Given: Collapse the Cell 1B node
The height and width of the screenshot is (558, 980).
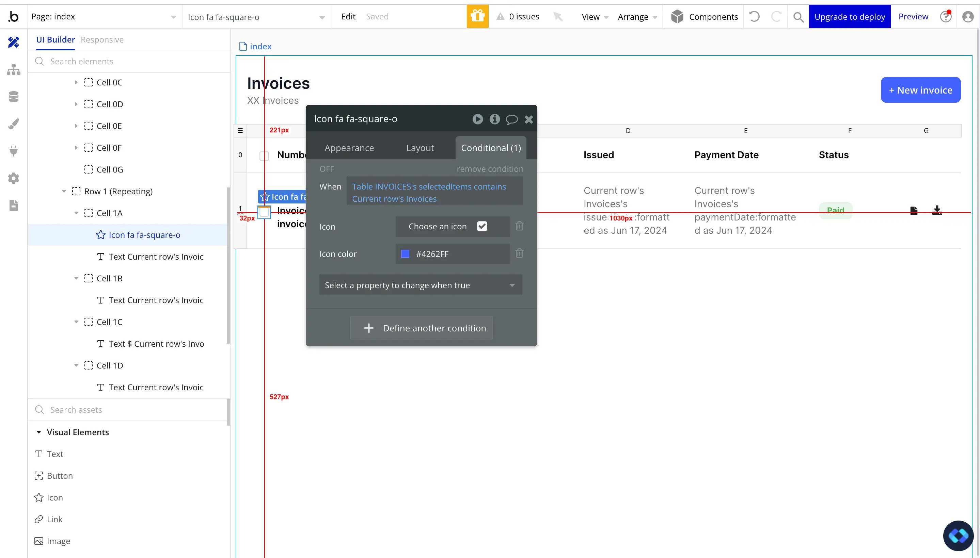Looking at the screenshot, I should pos(76,279).
